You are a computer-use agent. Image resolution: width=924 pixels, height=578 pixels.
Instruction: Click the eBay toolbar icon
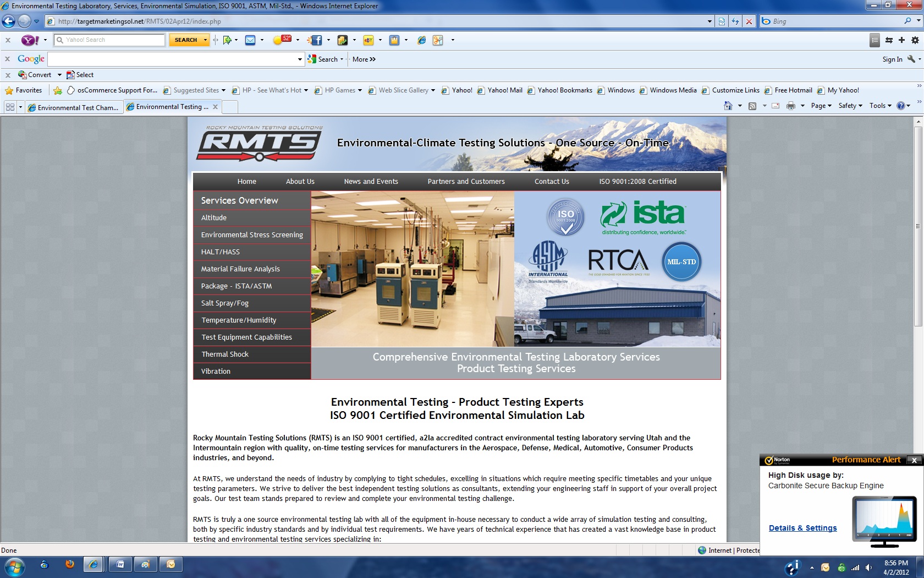(x=368, y=40)
